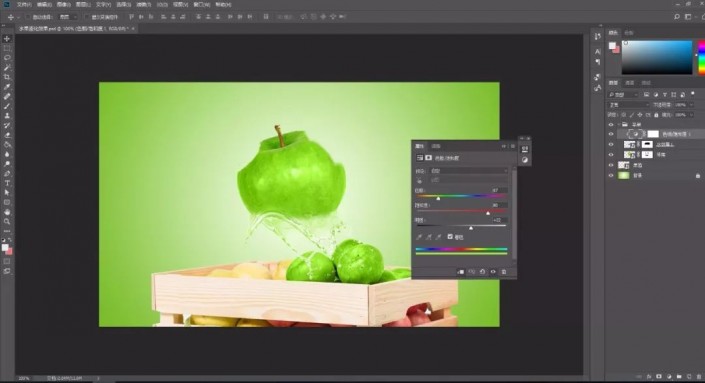Select the Magic Wand tool
This screenshot has height=383, width=705.
click(7, 67)
